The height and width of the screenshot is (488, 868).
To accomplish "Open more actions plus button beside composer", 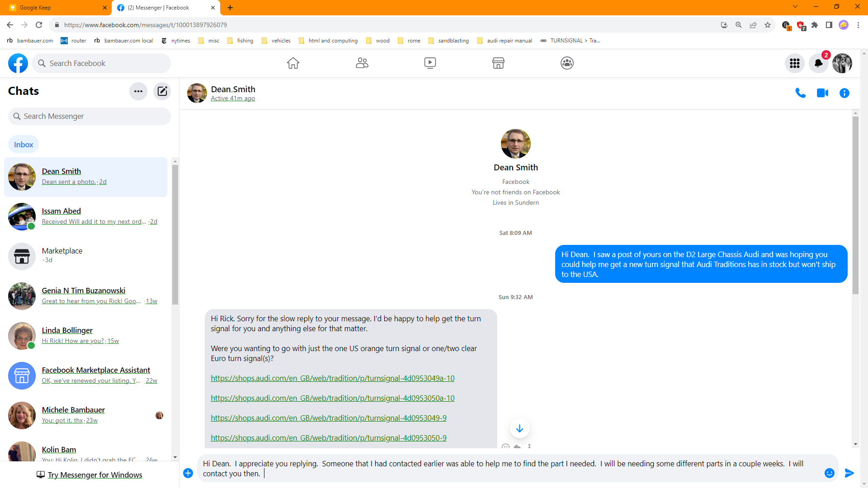I will pos(188,473).
